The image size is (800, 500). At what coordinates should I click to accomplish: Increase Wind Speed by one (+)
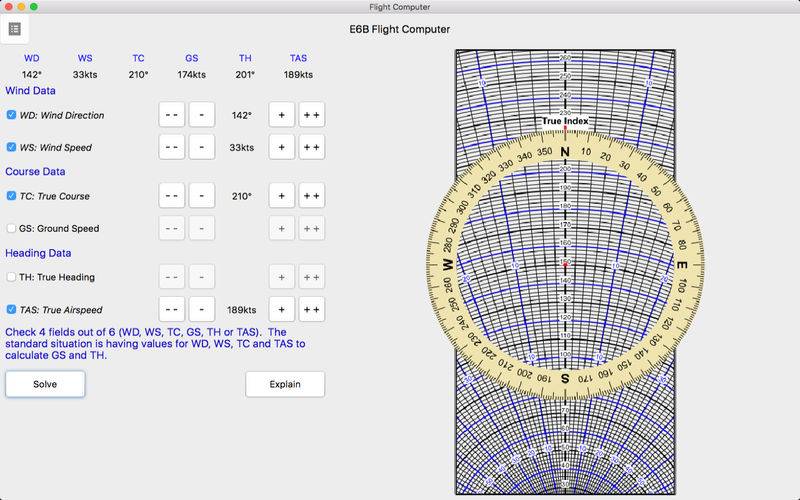[282, 147]
